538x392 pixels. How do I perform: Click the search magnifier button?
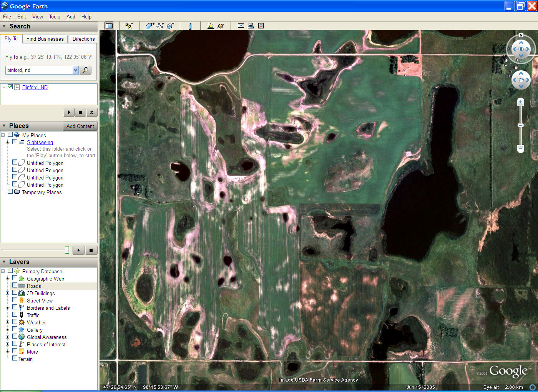86,70
